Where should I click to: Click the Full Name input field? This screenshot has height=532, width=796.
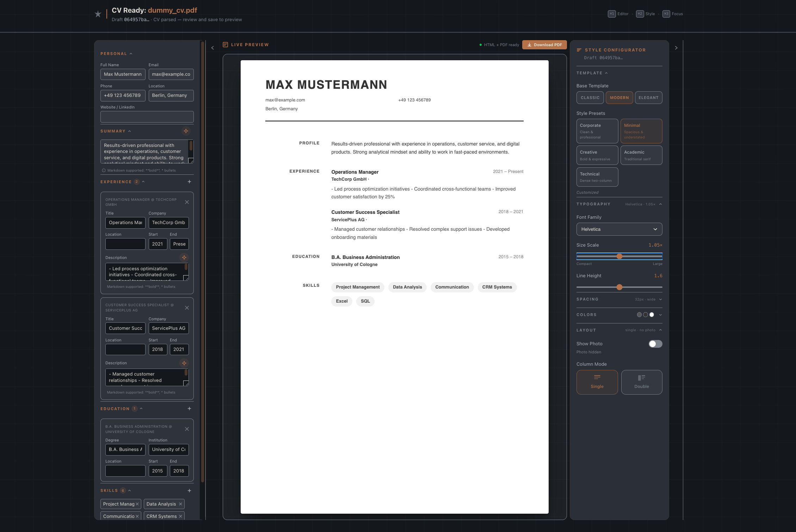(x=123, y=74)
